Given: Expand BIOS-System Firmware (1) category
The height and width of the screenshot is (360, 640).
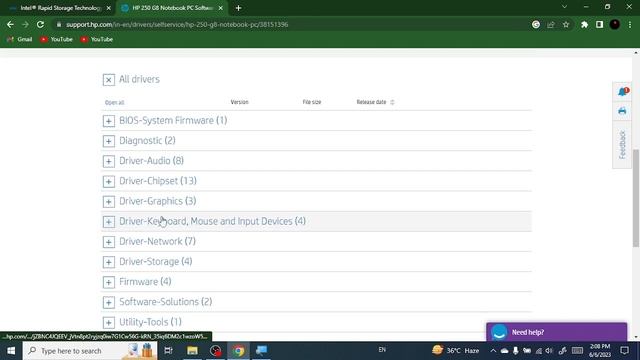Looking at the screenshot, I should click(109, 121).
